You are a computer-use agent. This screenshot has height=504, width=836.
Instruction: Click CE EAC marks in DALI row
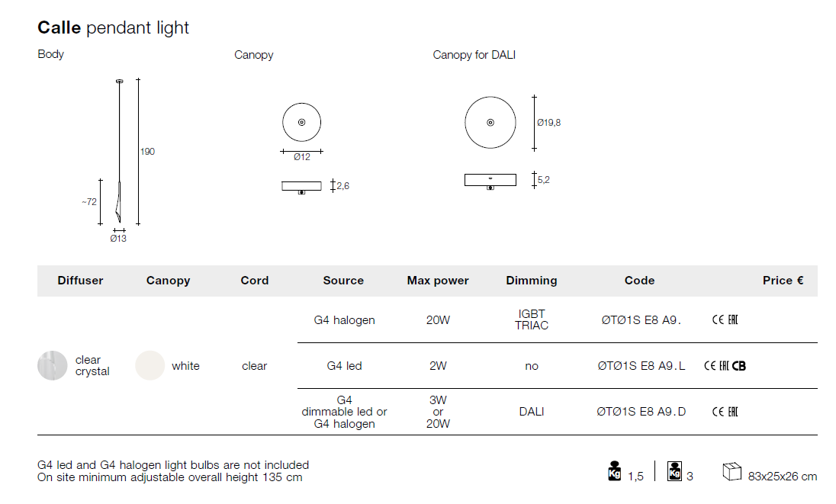click(x=725, y=412)
